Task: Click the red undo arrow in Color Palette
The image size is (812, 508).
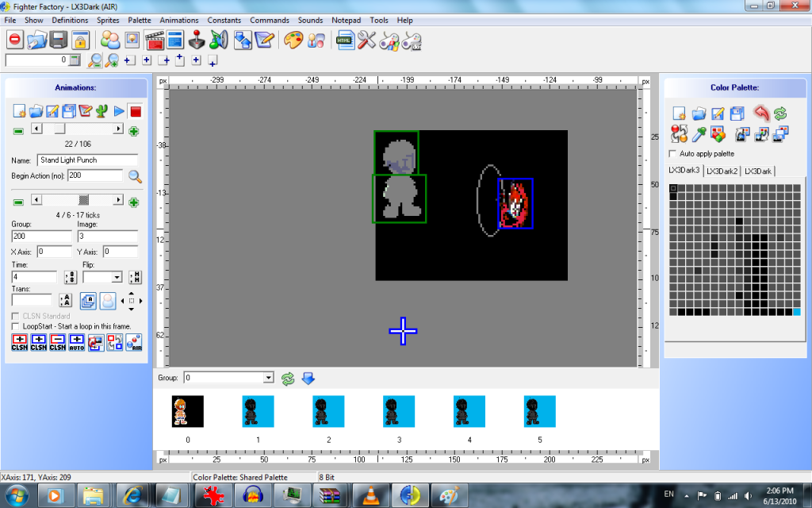Action: coord(761,113)
